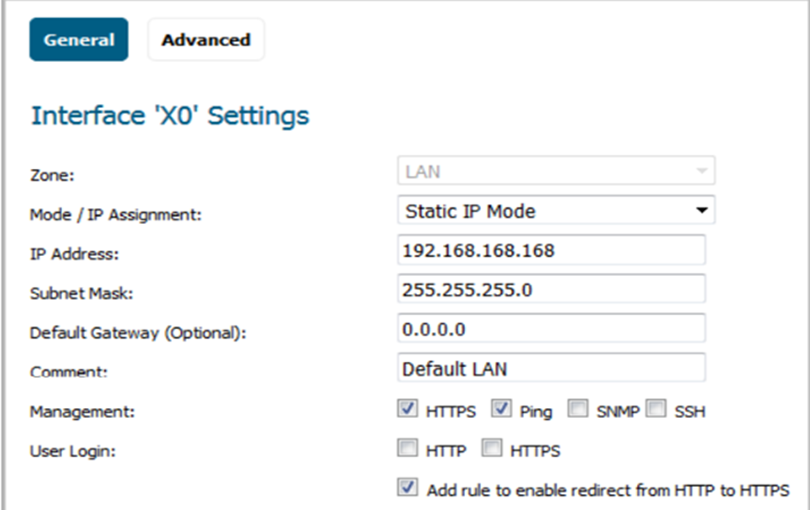Image resolution: width=810 pixels, height=510 pixels.
Task: Check the User Login HTTP checkbox
Action: 407,447
